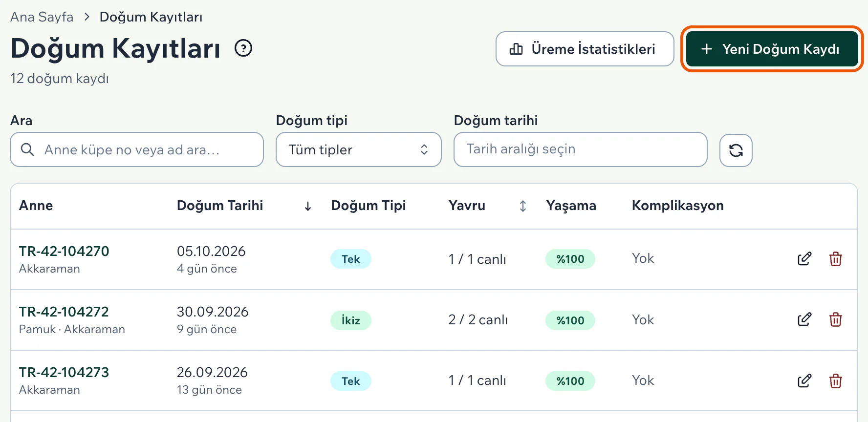Edit record TR-42-104272
The image size is (868, 422).
[x=804, y=319]
